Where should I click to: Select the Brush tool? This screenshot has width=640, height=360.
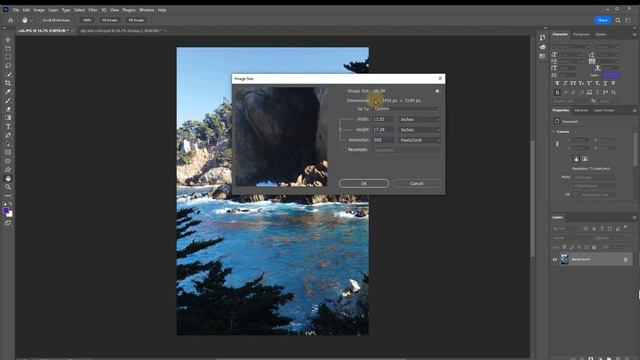tap(8, 100)
